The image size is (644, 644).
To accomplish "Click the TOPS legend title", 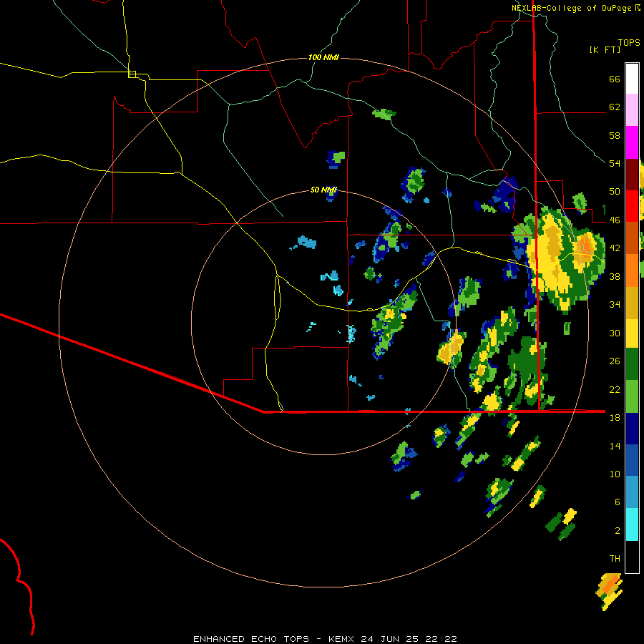I will (629, 42).
